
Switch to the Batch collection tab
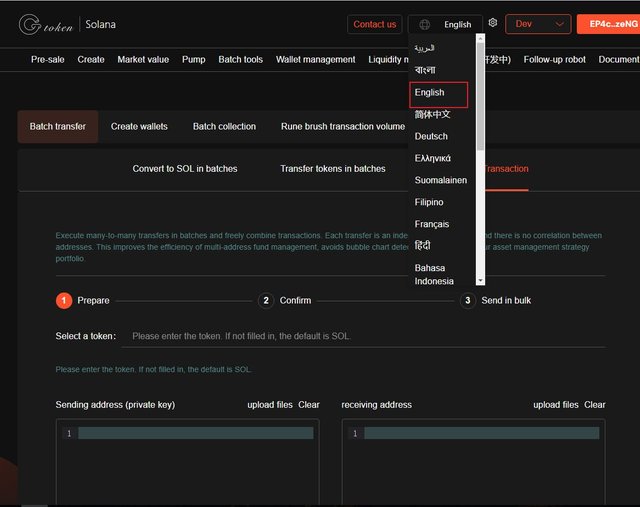pyautogui.click(x=224, y=127)
